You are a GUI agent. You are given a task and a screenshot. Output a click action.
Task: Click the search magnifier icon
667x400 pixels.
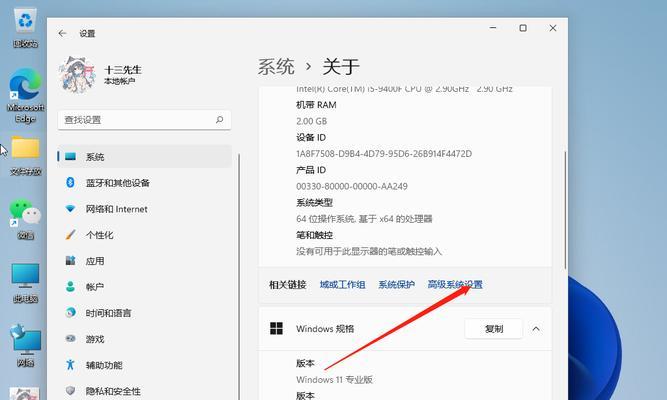(219, 120)
